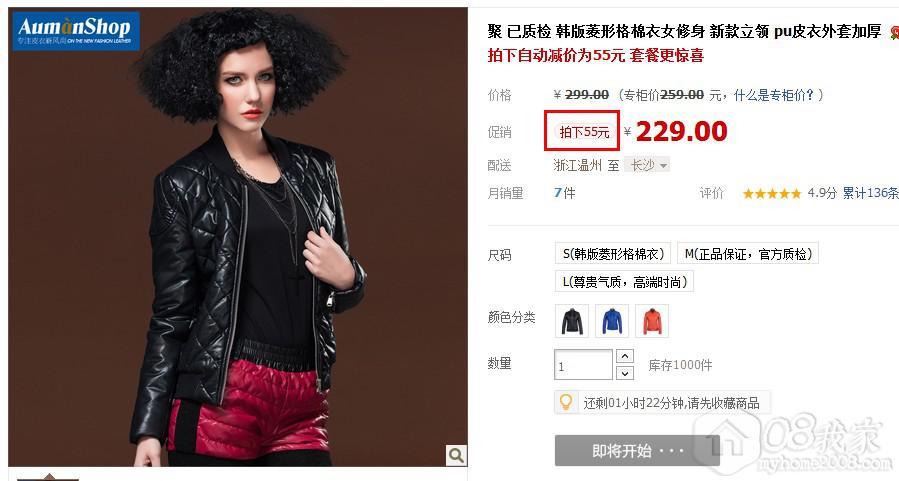Decrease quantity with the down arrow
The image size is (899, 481).
tap(625, 373)
